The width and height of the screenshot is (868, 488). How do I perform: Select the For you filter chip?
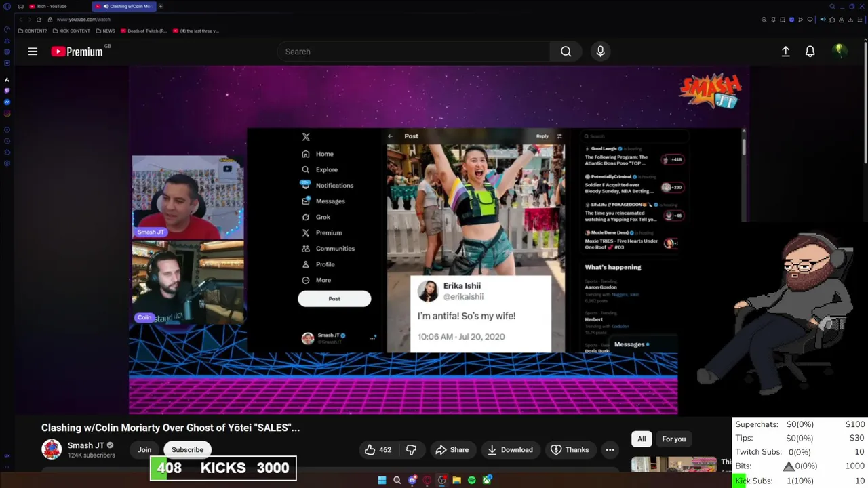coord(673,439)
